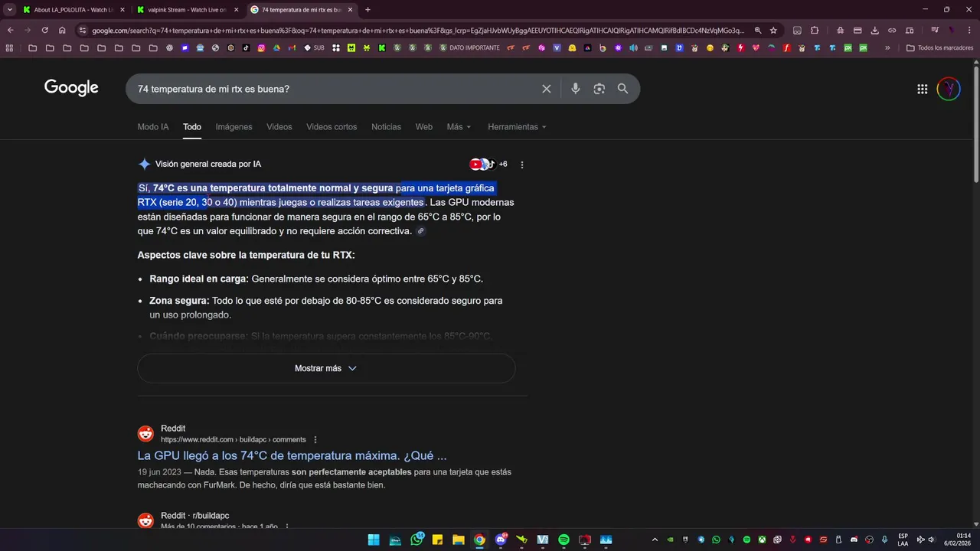Show hidden system tray icons

click(655, 540)
